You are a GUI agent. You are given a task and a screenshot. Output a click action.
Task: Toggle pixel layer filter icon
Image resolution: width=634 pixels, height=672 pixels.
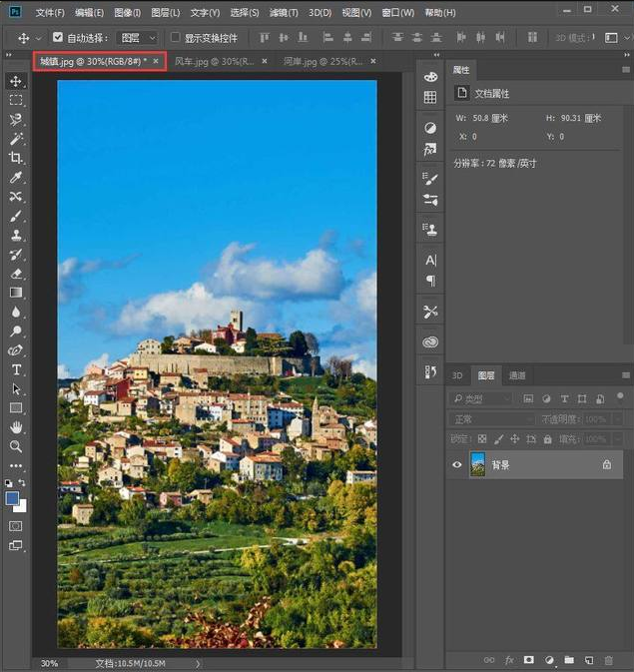[528, 399]
